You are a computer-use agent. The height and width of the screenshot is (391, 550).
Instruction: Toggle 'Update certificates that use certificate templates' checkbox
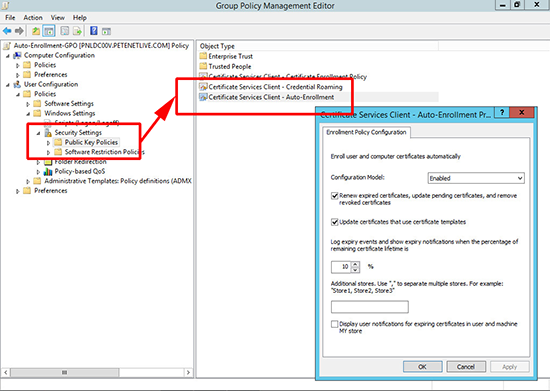335,222
